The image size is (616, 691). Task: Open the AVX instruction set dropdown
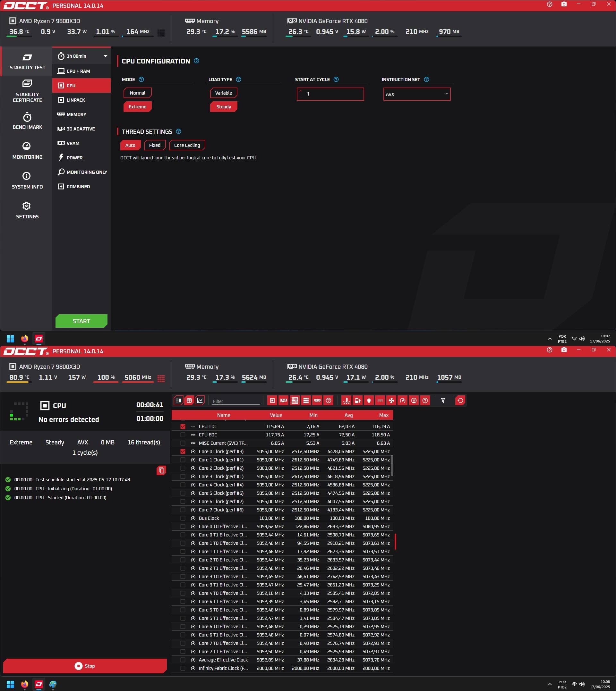(417, 94)
